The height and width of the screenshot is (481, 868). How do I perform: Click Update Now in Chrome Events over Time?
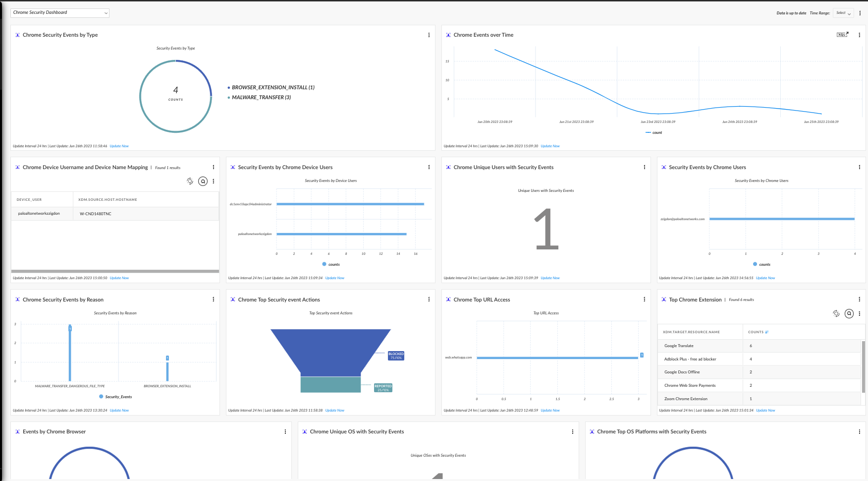[x=550, y=146]
